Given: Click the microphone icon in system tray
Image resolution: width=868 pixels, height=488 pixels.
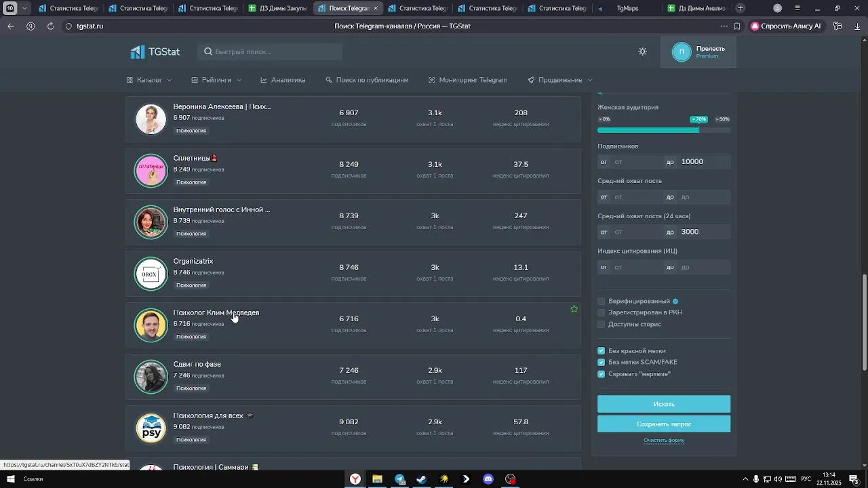Looking at the screenshot, I should click(x=756, y=479).
